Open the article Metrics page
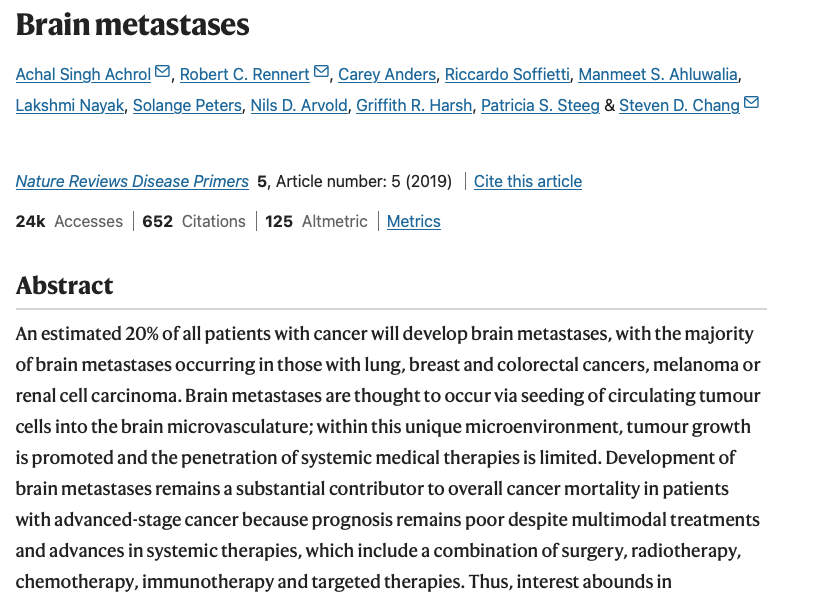838x595 pixels. [x=413, y=221]
